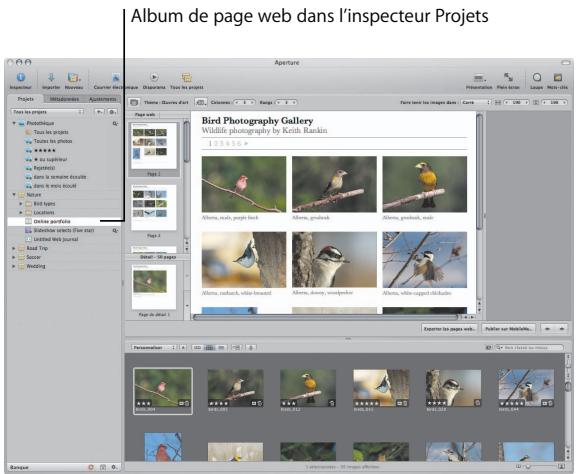
Task: Expand the Soccer project
Action: [14, 257]
